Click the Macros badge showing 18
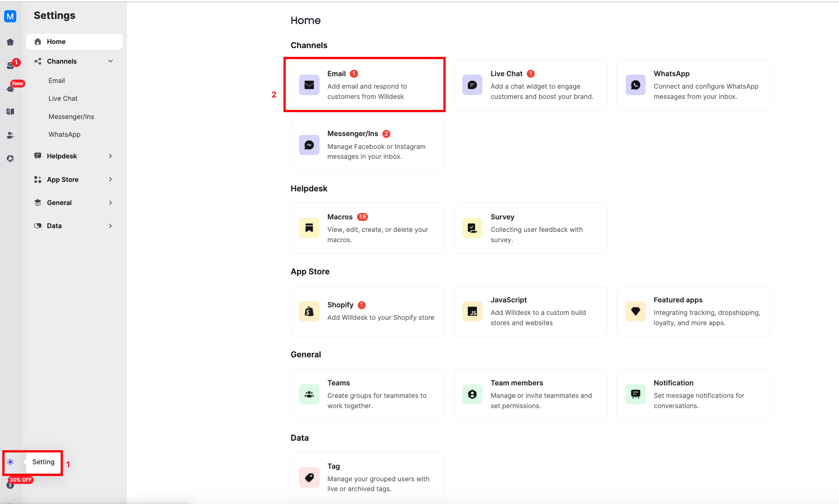This screenshot has width=839, height=504. point(362,217)
